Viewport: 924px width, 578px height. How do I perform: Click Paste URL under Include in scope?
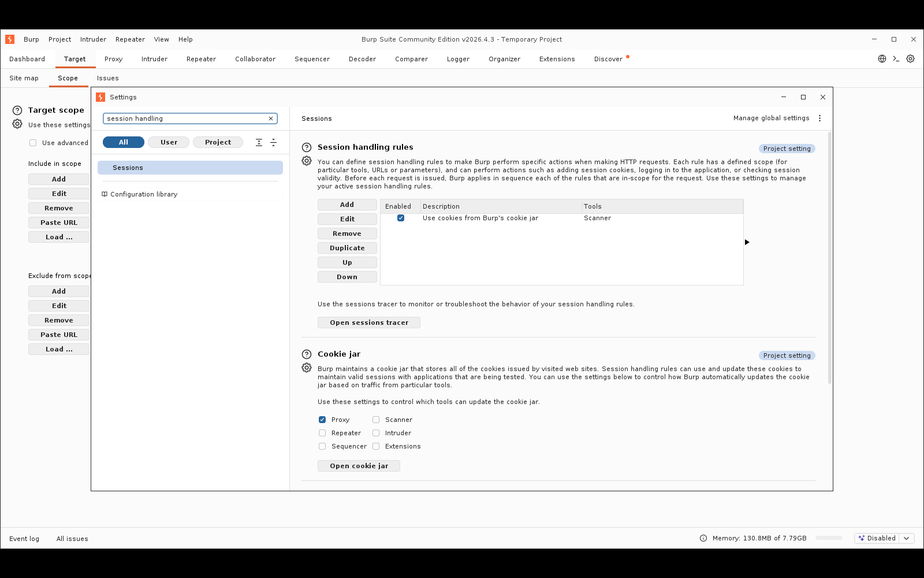point(58,223)
